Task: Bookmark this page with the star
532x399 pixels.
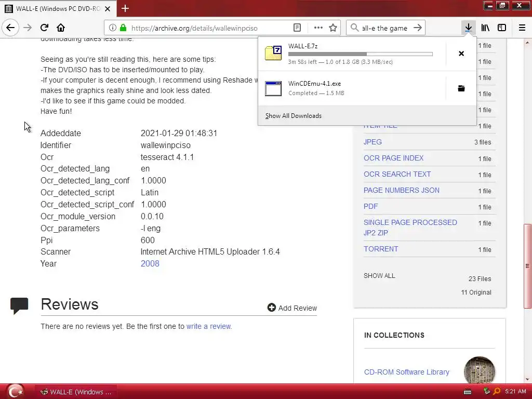Action: point(333,28)
